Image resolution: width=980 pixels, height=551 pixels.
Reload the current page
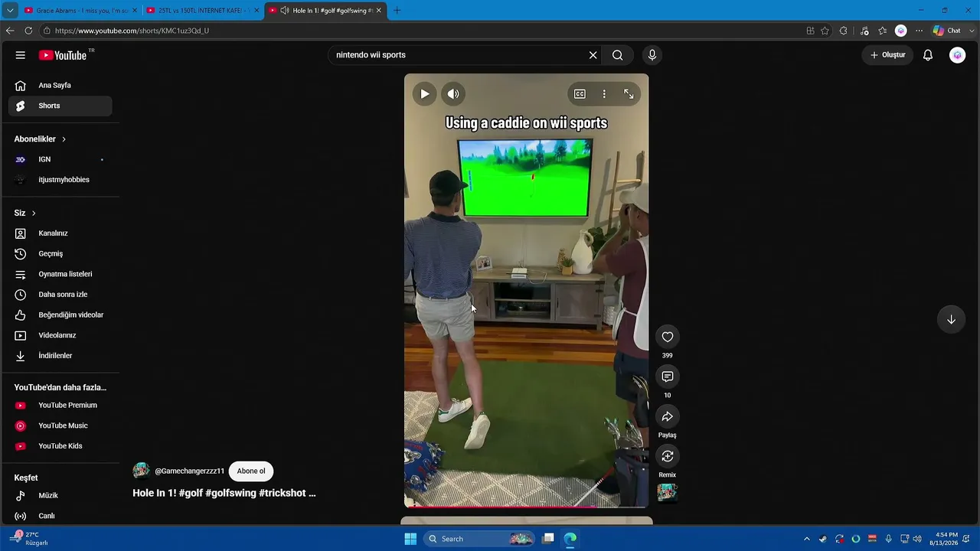tap(28, 31)
